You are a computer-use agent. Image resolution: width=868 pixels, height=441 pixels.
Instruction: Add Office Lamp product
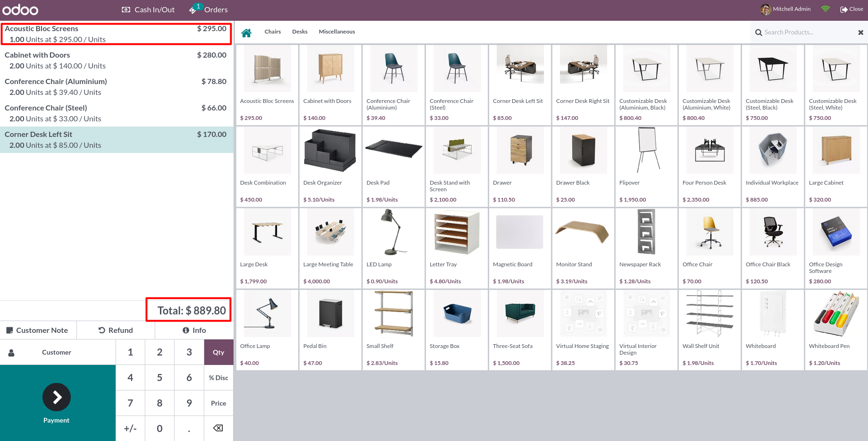[x=267, y=330]
